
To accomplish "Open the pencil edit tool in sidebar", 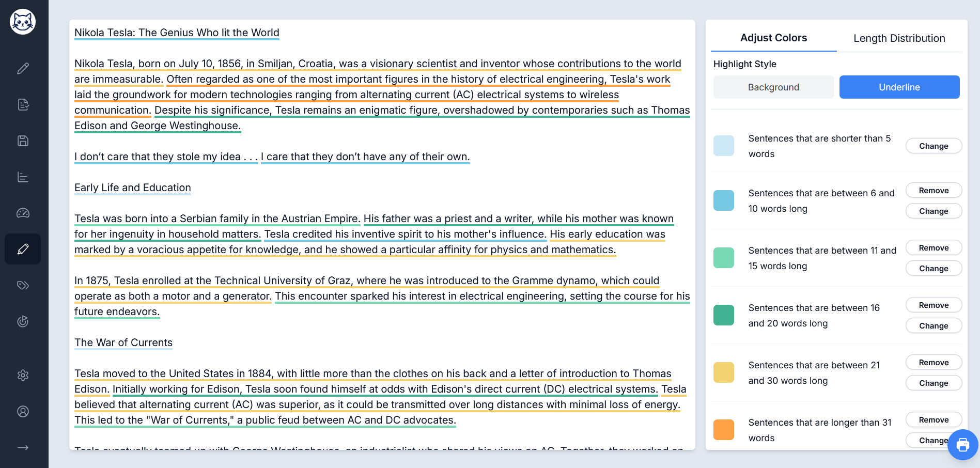I will (23, 68).
